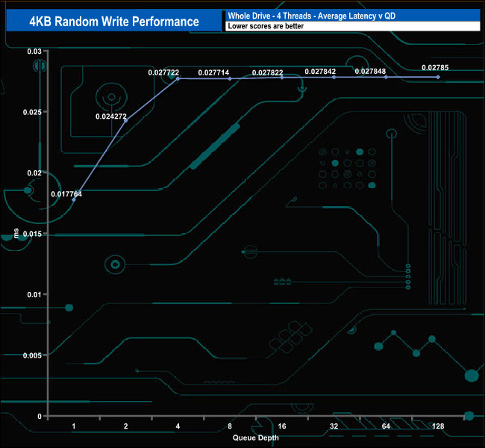Click the 'ms' y-axis unit label
Screen dimensions: 485x448
[16, 233]
